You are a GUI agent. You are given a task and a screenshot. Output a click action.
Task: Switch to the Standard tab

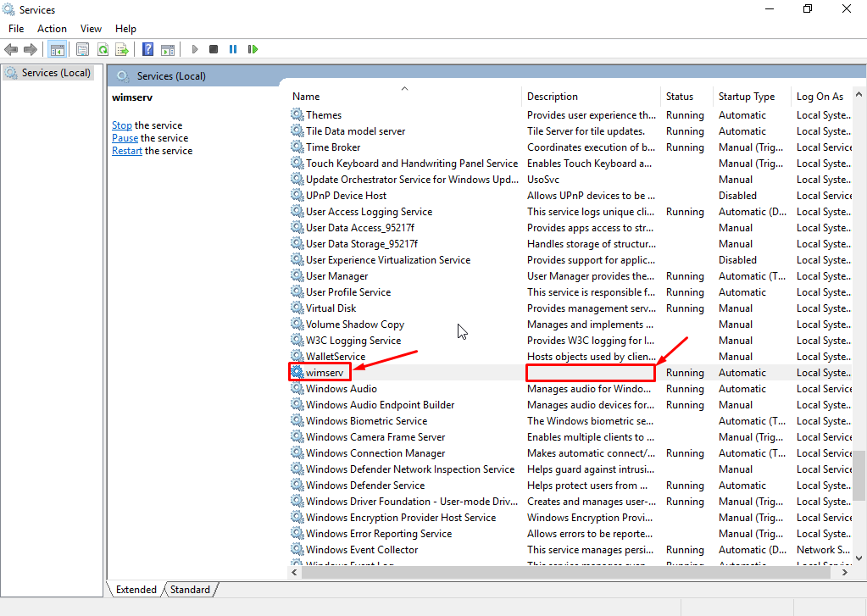[x=190, y=590]
